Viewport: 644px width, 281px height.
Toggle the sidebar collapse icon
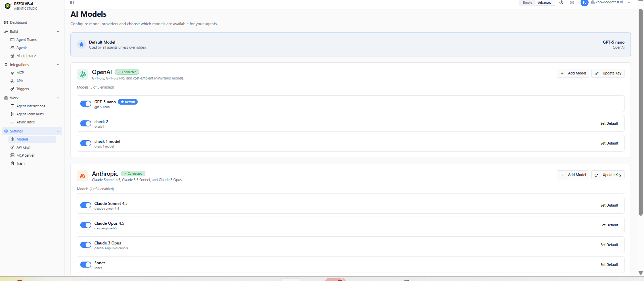click(72, 2)
